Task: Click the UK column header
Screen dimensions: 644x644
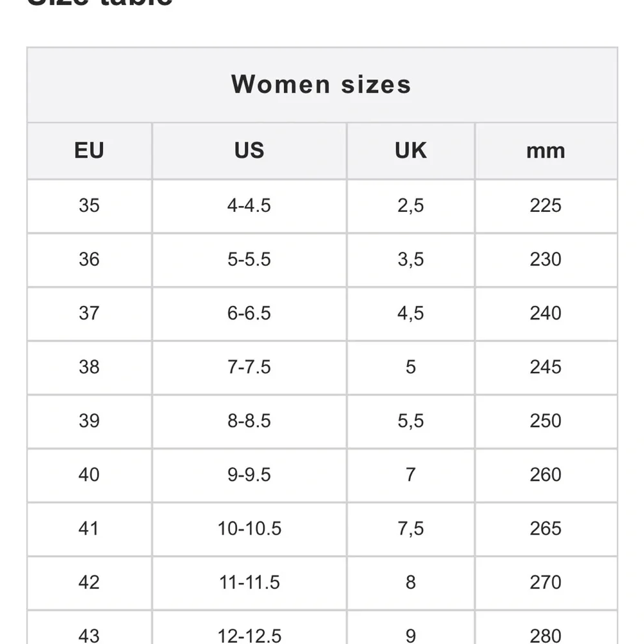Action: 410,151
